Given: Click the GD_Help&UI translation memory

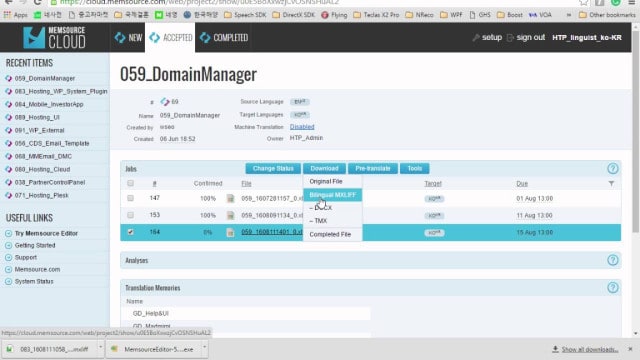Looking at the screenshot, I should coord(151,313).
